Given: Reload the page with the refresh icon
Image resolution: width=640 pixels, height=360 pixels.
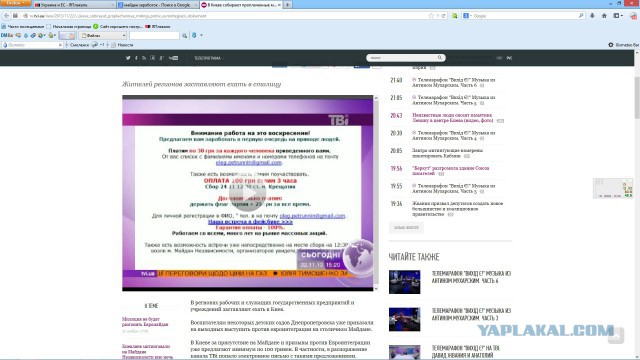Looking at the screenshot, I should pos(443,16).
